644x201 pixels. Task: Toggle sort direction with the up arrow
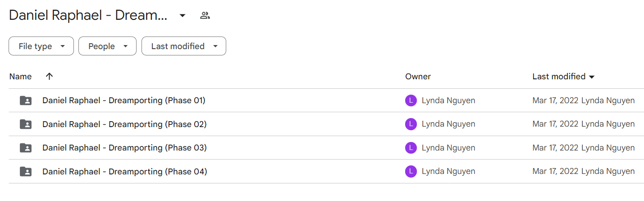pos(50,77)
